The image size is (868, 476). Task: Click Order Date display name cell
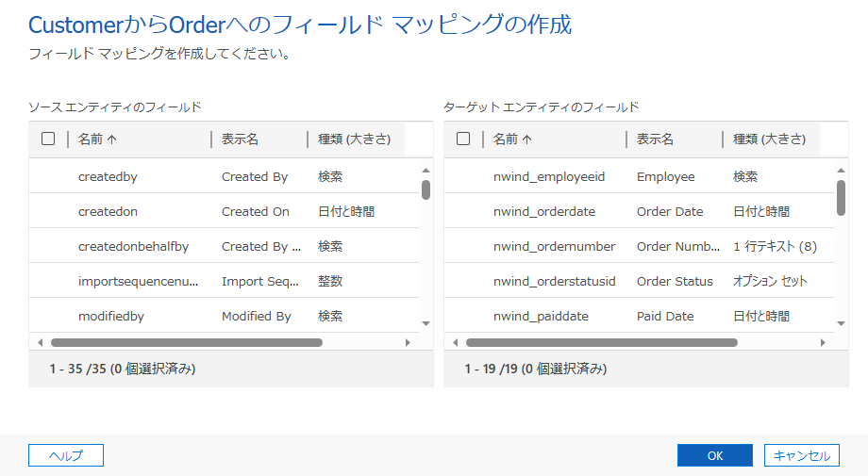670,211
